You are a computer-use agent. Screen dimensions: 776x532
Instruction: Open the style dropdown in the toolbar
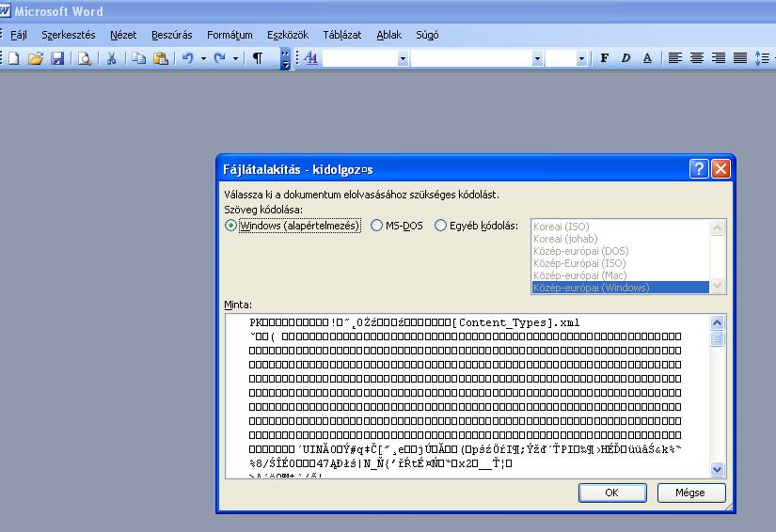click(403, 58)
